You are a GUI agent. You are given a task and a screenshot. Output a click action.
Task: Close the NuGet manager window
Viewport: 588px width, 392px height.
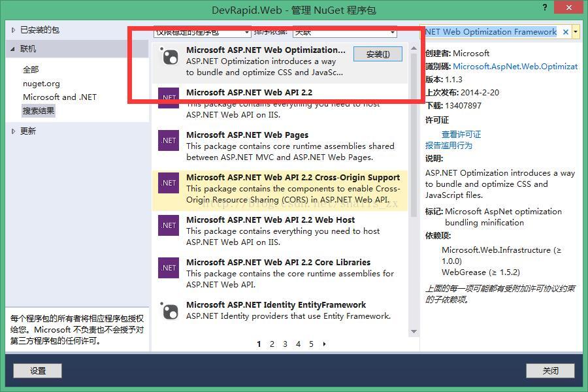click(569, 7)
